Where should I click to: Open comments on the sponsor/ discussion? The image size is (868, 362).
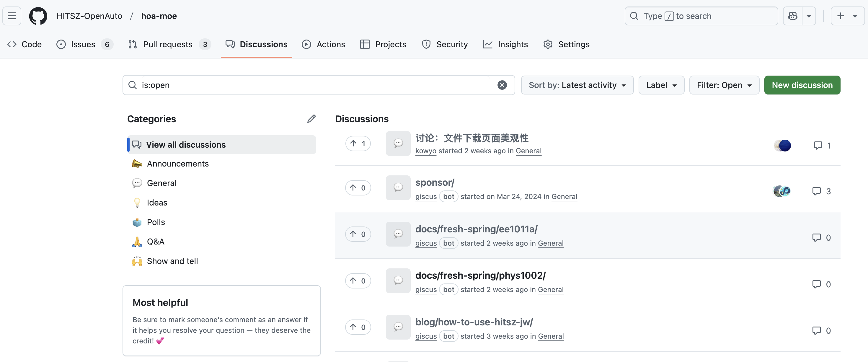(x=821, y=191)
